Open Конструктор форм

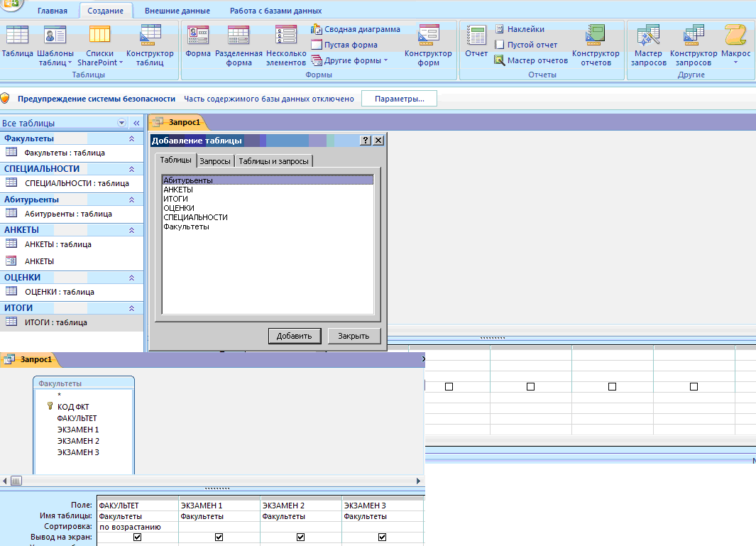(428, 46)
